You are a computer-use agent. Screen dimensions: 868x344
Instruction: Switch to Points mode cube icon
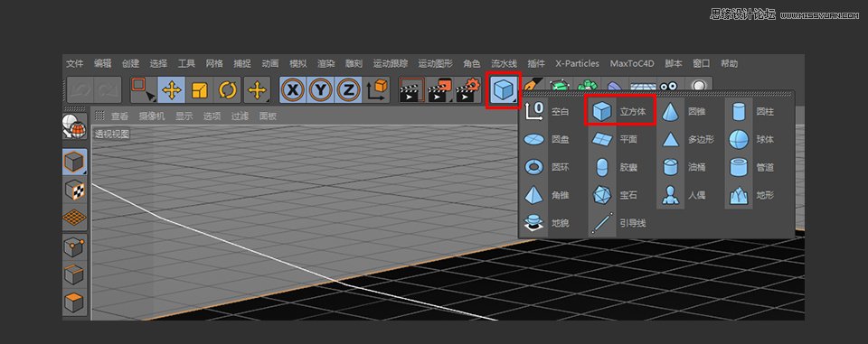[x=74, y=246]
